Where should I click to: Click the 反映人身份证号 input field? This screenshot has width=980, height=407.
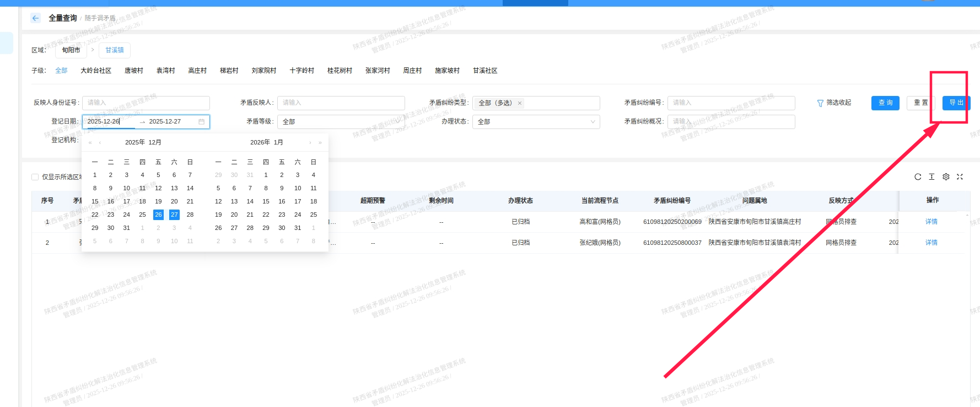(146, 103)
